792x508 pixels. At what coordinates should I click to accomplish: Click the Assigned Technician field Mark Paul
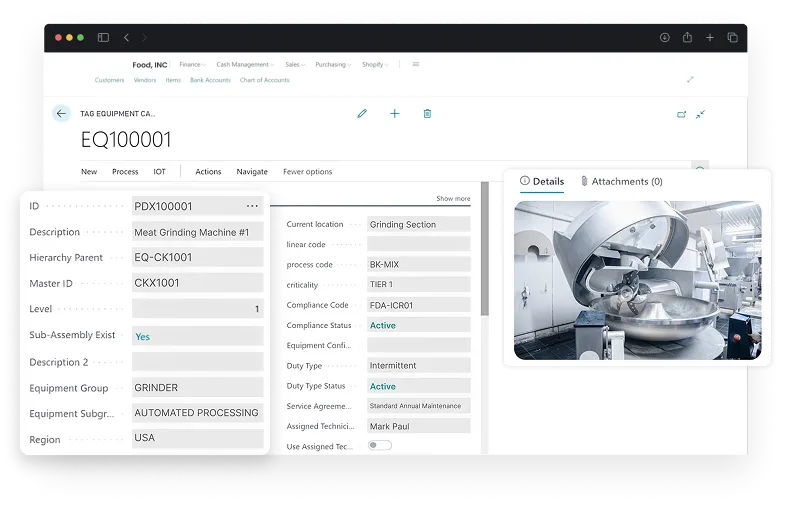pos(419,426)
